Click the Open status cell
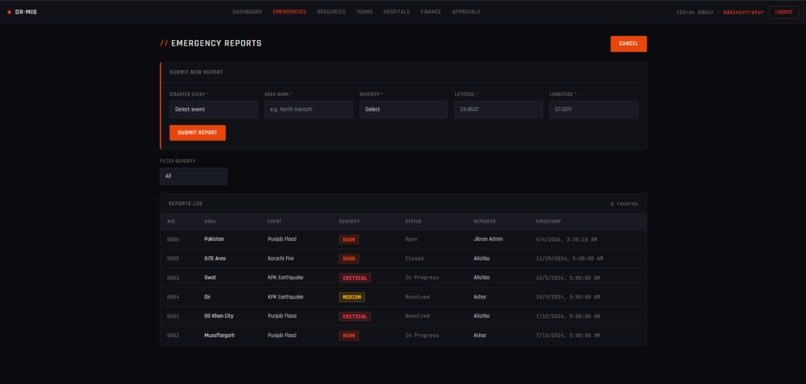The height and width of the screenshot is (384, 806). pos(411,240)
